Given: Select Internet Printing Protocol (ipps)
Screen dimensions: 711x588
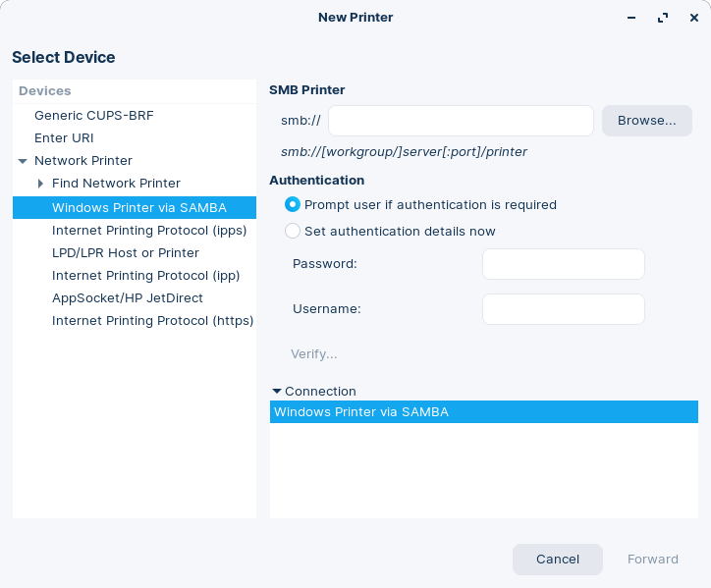Looking at the screenshot, I should (x=149, y=231).
